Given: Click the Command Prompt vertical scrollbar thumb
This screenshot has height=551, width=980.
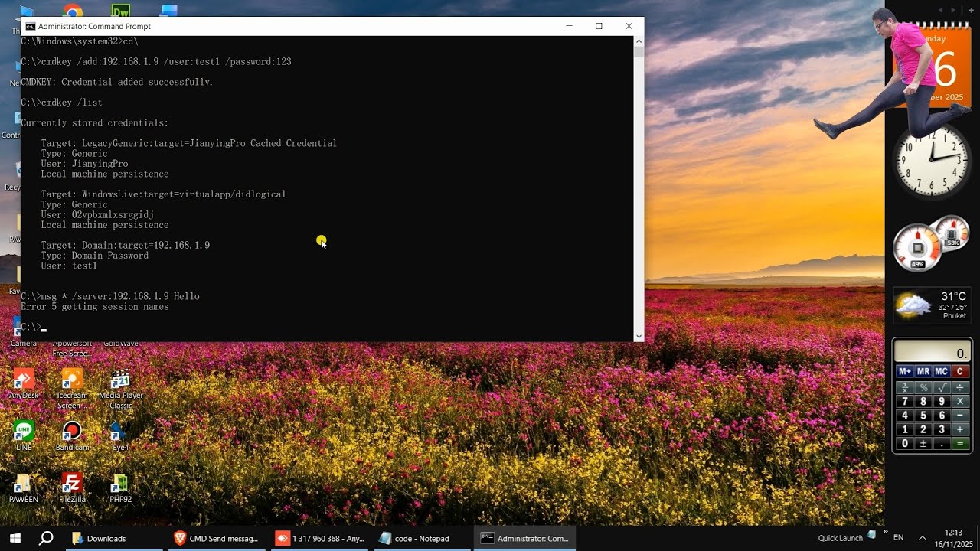Looking at the screenshot, I should pos(639,51).
